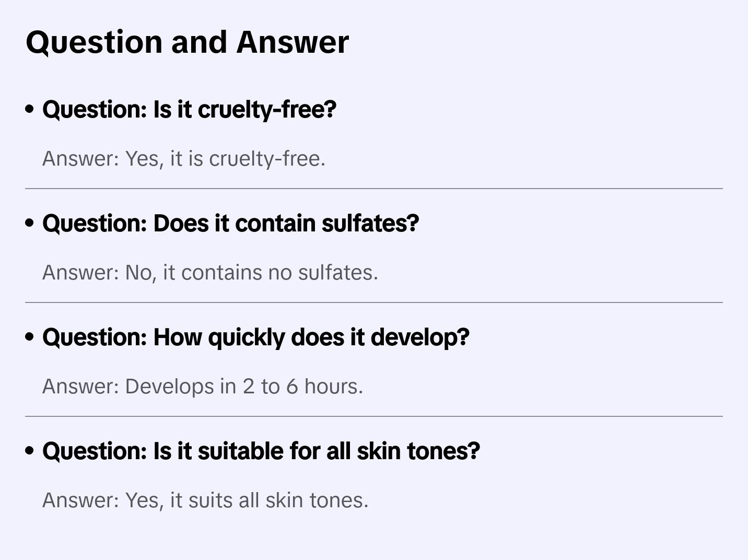748x560 pixels.
Task: Click the answer "Yes, it suits all skin tones."
Action: [x=205, y=500]
